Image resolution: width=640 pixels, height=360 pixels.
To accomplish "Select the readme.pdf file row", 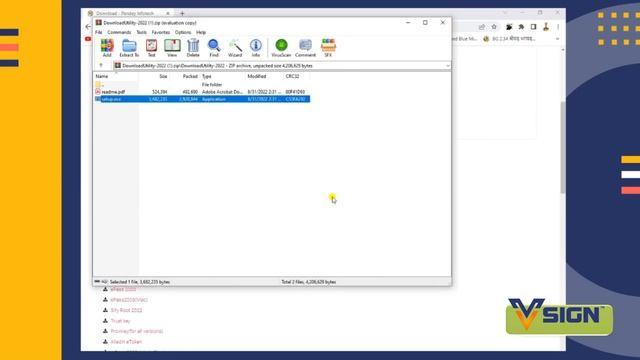I will [x=202, y=92].
